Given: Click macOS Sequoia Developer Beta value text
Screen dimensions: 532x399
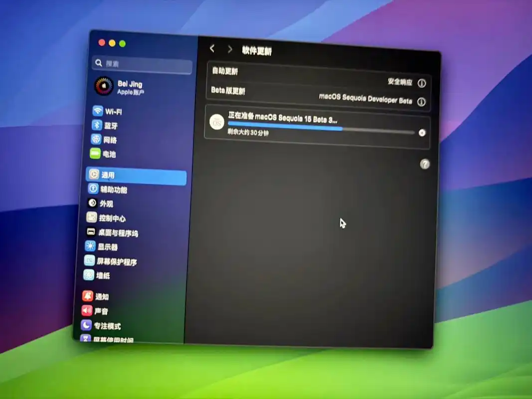Looking at the screenshot, I should (x=365, y=99).
